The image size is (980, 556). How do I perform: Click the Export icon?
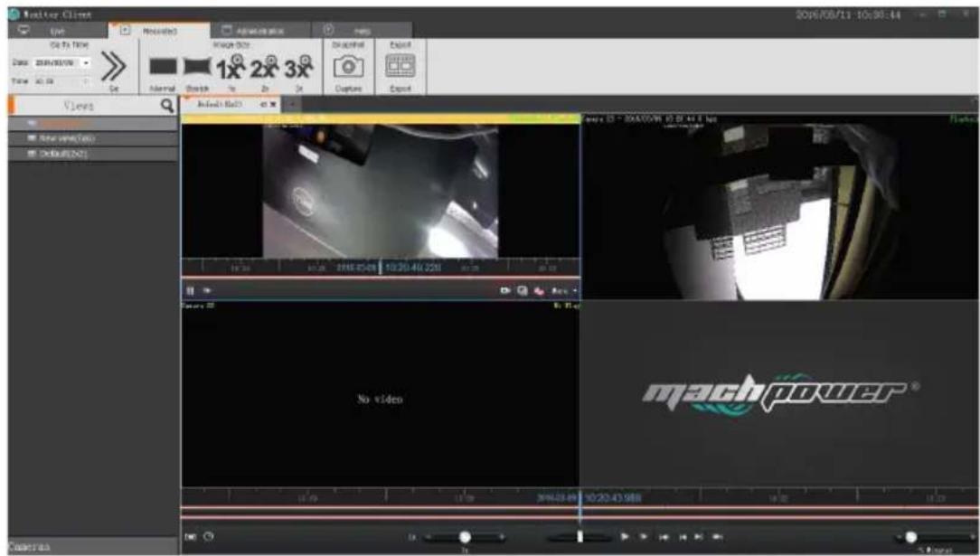click(400, 66)
